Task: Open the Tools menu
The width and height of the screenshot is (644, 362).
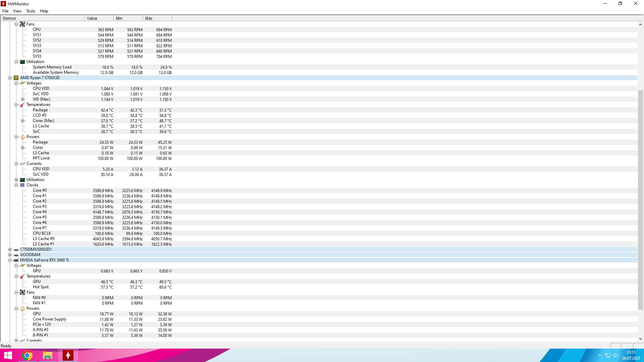Action: point(31,11)
